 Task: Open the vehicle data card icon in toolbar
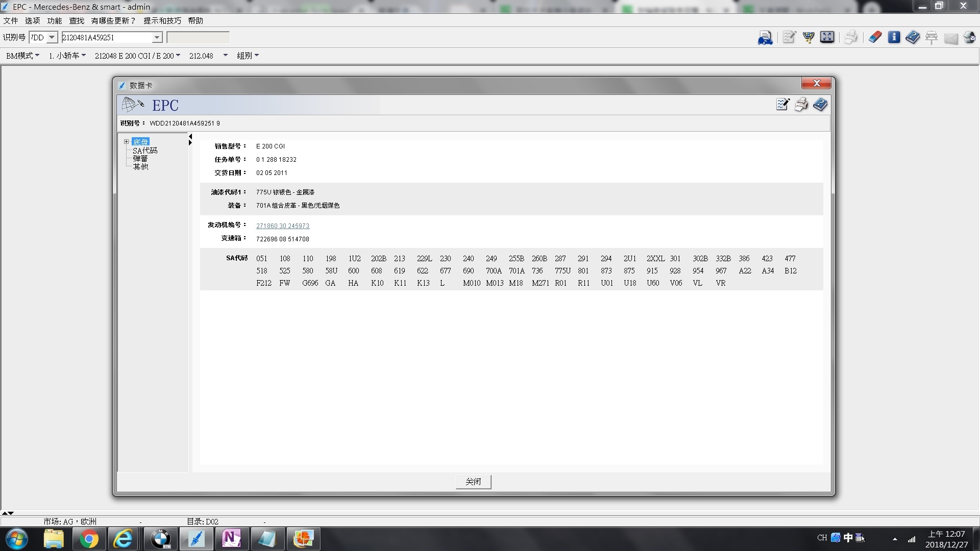click(765, 37)
